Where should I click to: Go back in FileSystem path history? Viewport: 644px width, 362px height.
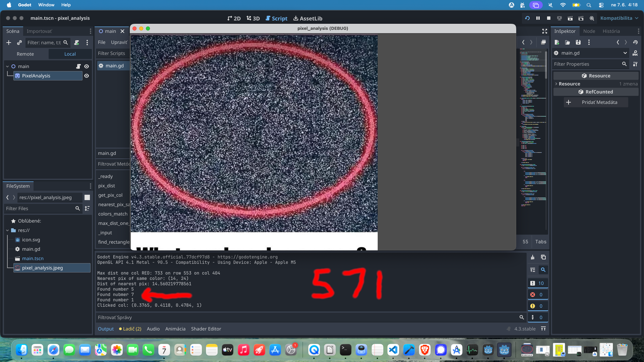[x=7, y=197]
